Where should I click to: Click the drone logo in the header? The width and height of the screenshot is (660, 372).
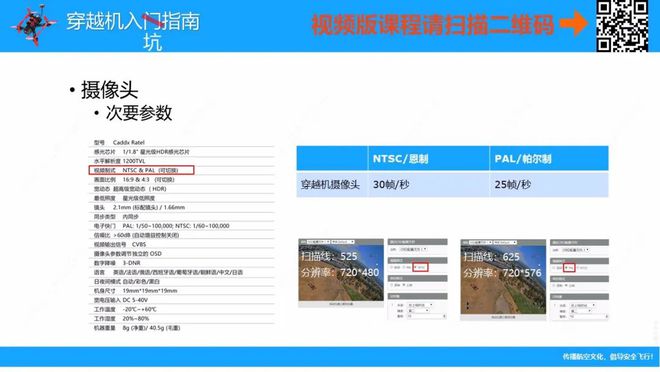[33, 24]
